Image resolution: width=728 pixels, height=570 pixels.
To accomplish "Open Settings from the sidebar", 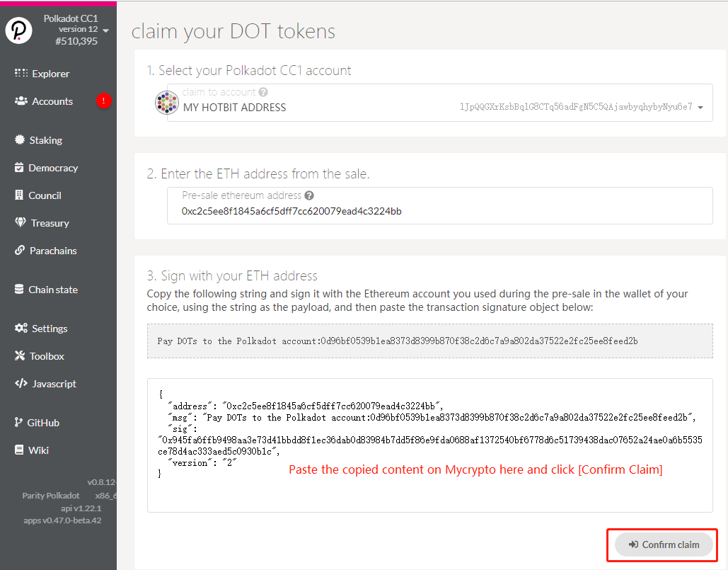I will click(50, 329).
